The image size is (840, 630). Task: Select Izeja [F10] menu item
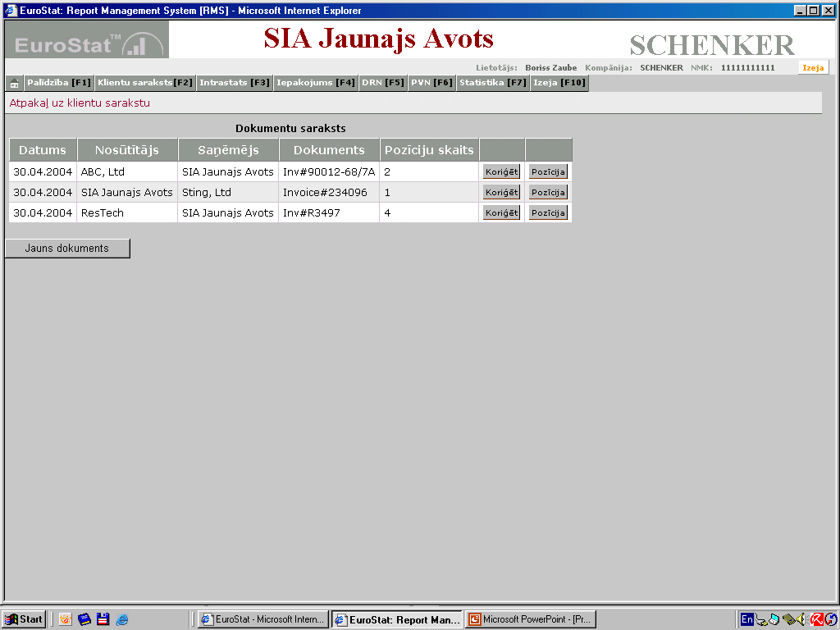click(x=559, y=83)
